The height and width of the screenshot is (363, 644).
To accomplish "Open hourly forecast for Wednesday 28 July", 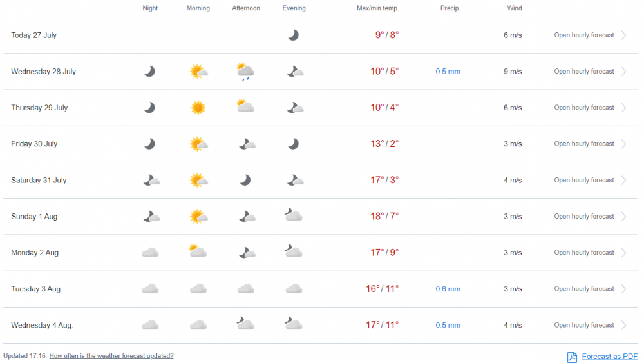I will pos(584,72).
